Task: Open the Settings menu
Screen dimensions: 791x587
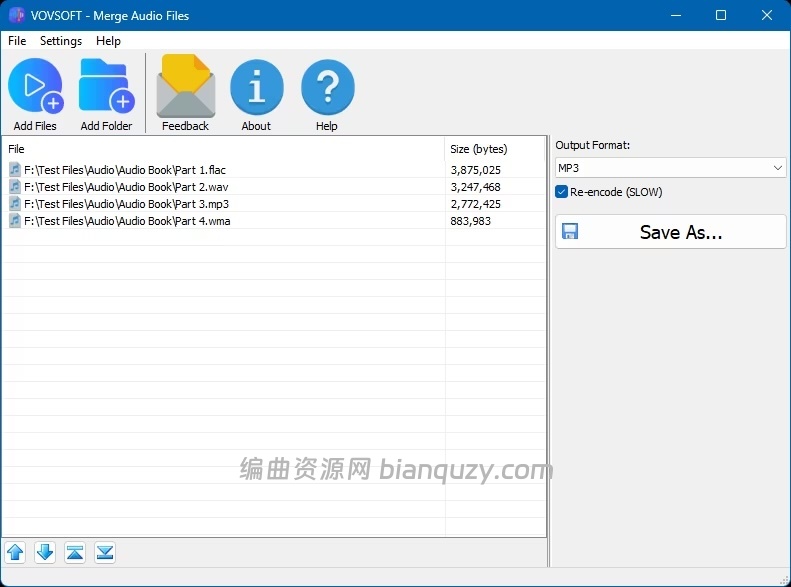Action: [x=61, y=41]
